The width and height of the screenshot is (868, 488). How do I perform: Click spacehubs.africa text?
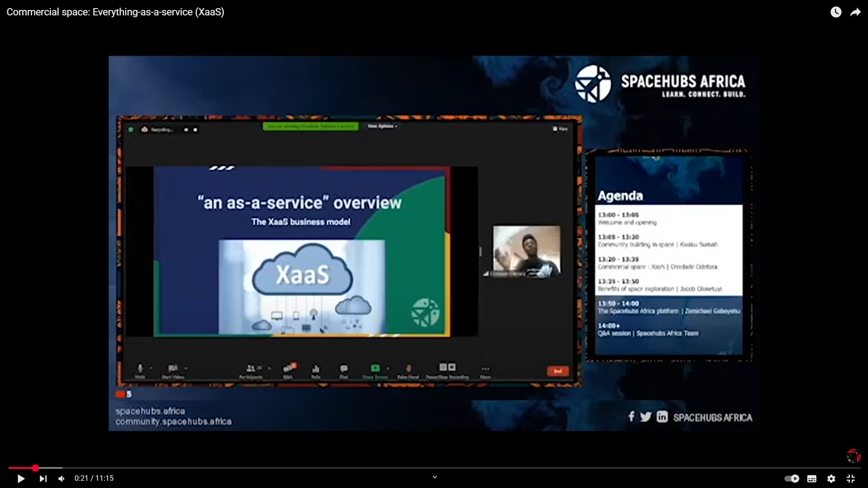150,411
